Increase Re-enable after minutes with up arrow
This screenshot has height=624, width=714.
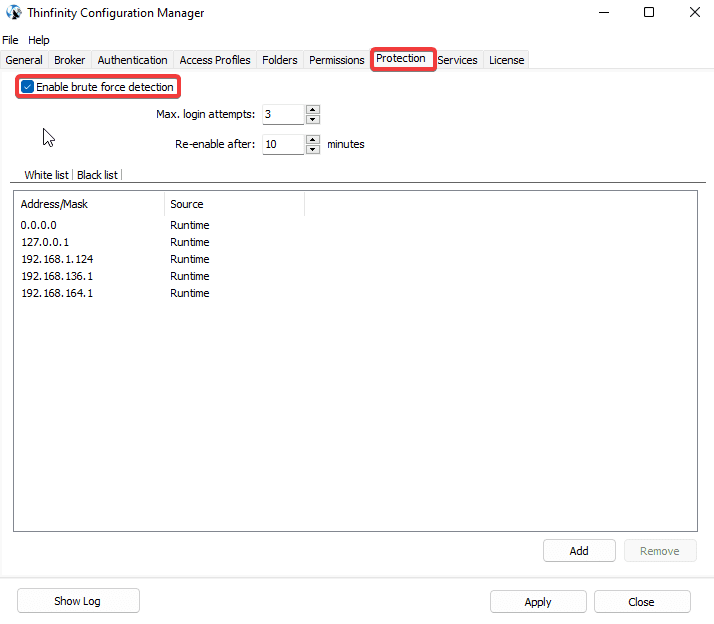[x=313, y=139]
